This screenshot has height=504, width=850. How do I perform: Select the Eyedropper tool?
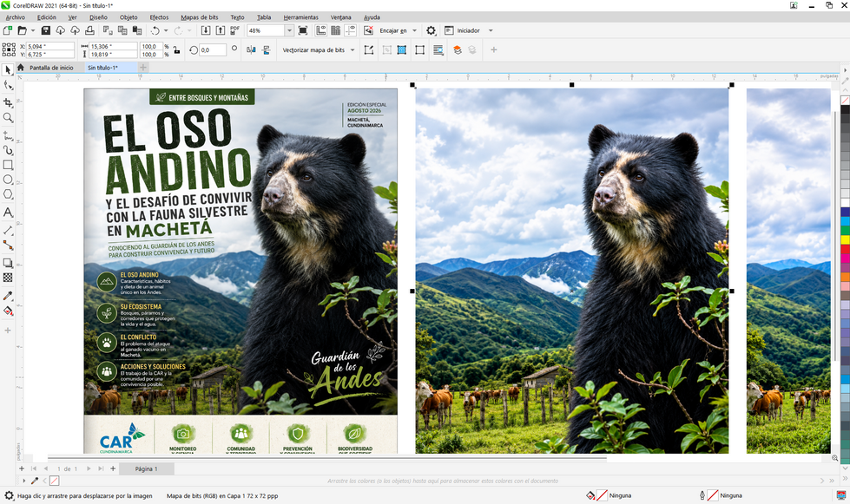8,296
